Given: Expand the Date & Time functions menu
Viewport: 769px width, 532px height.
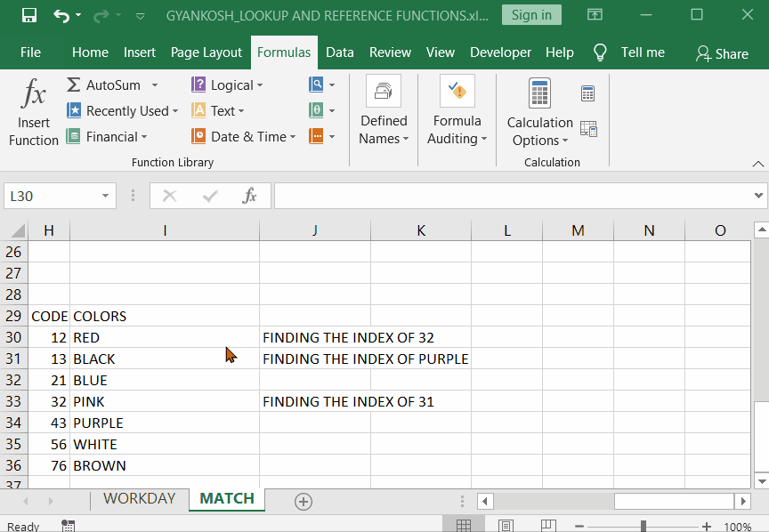Looking at the screenshot, I should point(243,136).
